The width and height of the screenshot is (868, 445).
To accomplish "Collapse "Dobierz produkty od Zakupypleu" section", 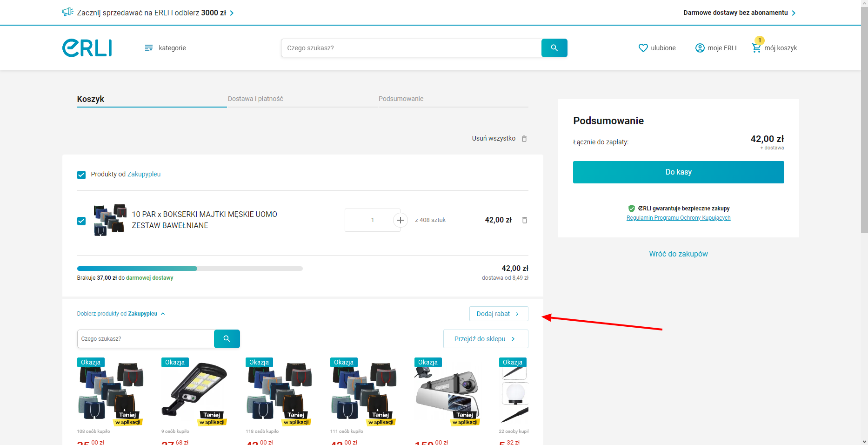I will [x=121, y=314].
